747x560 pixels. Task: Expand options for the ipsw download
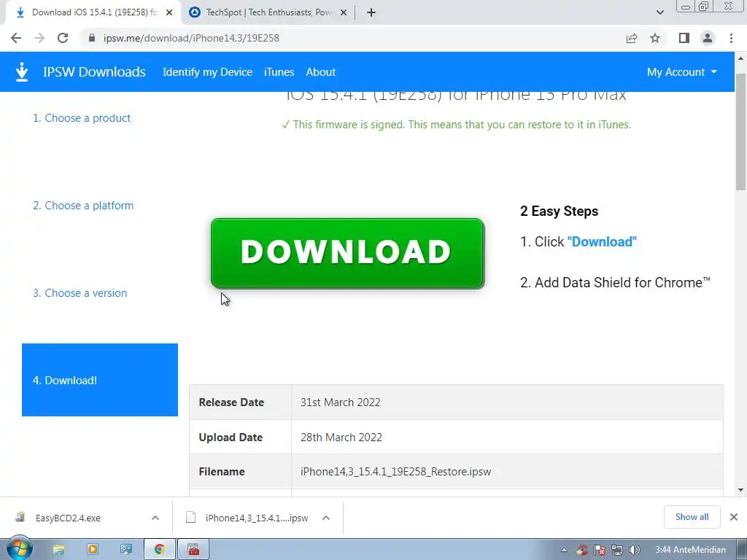click(326, 518)
